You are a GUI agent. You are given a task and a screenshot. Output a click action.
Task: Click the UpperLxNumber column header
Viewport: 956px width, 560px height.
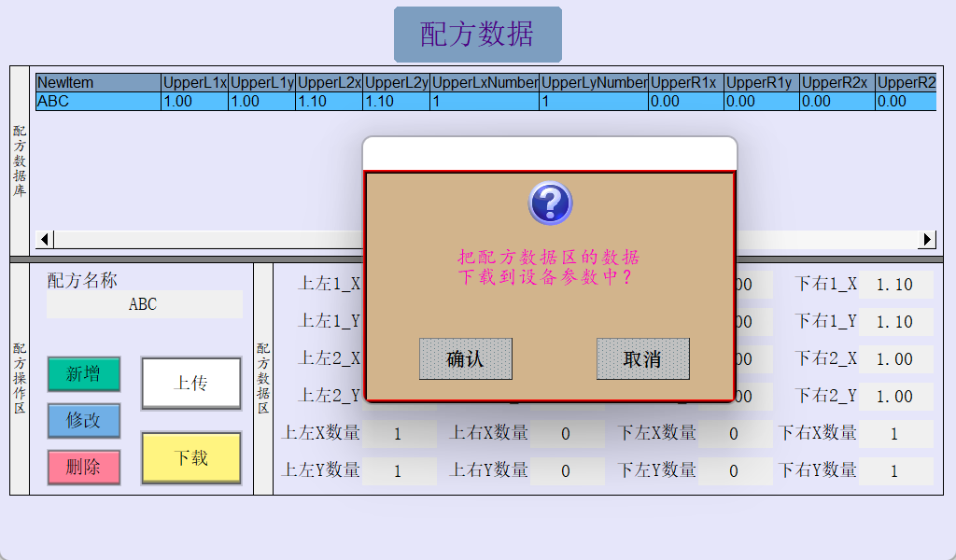point(485,83)
